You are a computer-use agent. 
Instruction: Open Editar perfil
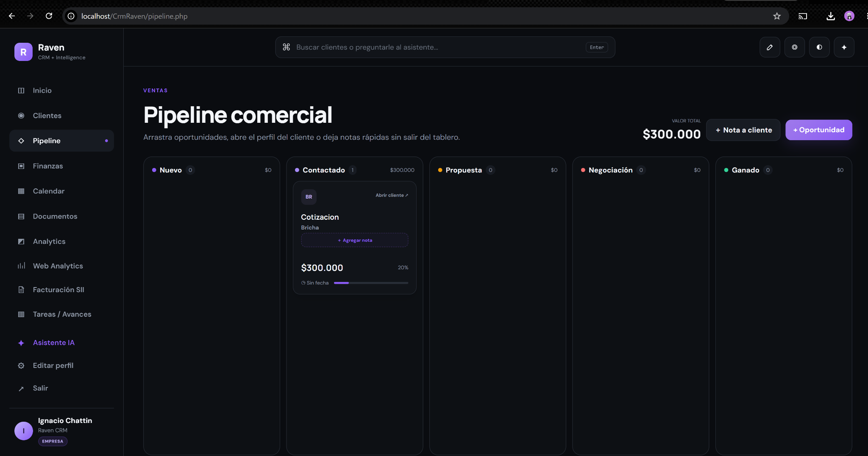click(61, 365)
